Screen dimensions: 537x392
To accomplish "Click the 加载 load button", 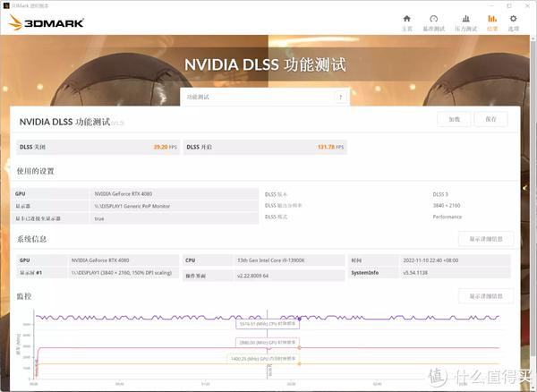I will [454, 119].
